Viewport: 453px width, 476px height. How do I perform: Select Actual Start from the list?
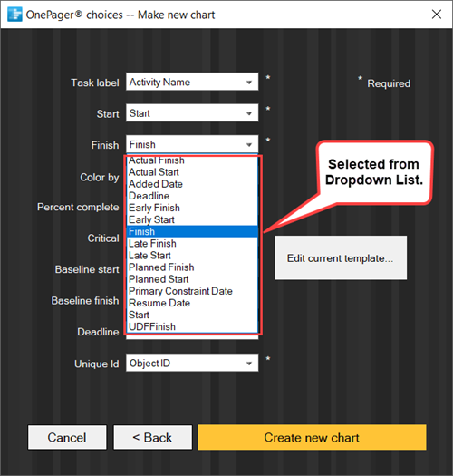click(192, 172)
